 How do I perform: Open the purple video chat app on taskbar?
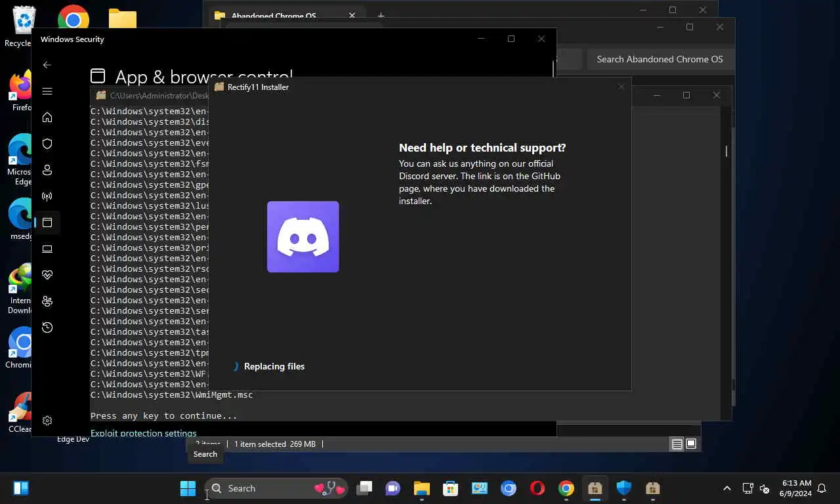[x=393, y=488]
